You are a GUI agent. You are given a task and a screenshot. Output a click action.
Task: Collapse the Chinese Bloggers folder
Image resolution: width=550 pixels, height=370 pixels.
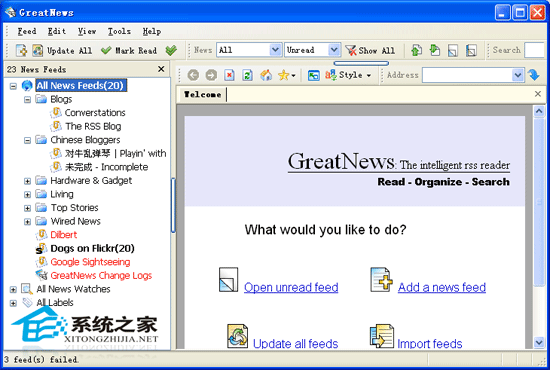[27, 140]
